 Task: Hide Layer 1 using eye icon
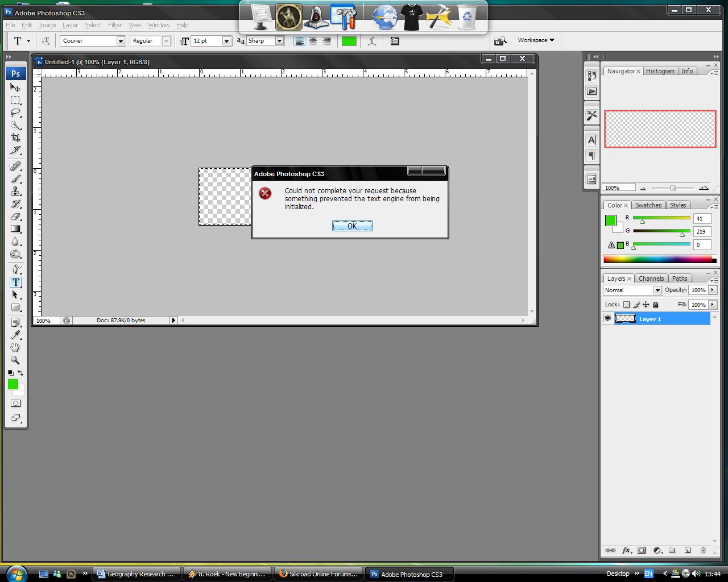607,319
